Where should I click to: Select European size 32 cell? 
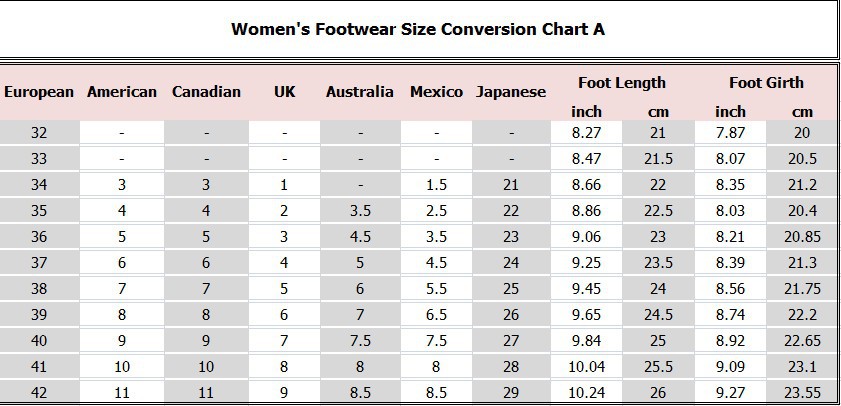[x=39, y=132]
